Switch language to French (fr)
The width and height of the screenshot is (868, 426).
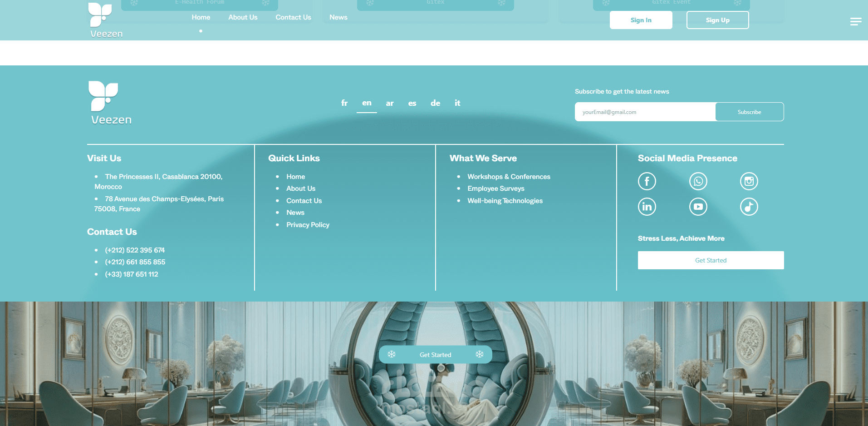tap(344, 103)
